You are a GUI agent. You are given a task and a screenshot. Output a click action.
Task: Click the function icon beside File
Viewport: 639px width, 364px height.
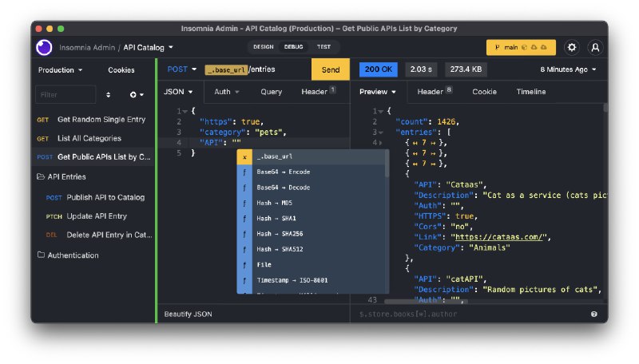244,265
